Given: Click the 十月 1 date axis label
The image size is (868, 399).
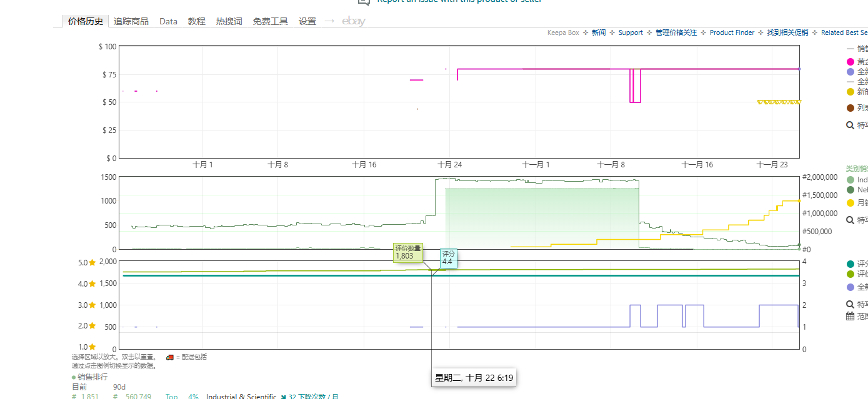Looking at the screenshot, I should click(202, 165).
